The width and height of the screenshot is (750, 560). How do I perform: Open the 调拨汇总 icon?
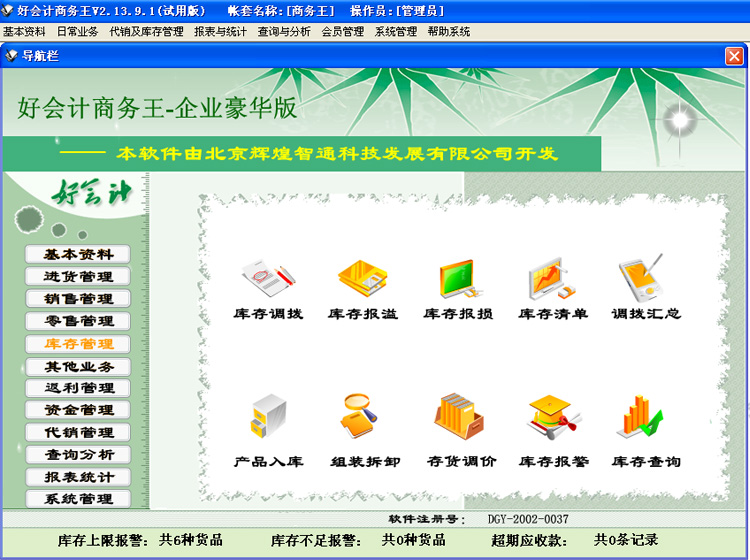[x=641, y=278]
